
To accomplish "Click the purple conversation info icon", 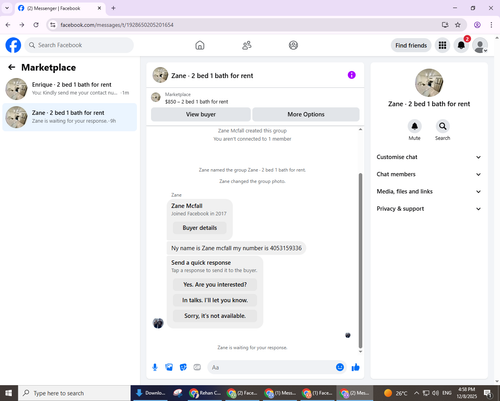I will (352, 75).
